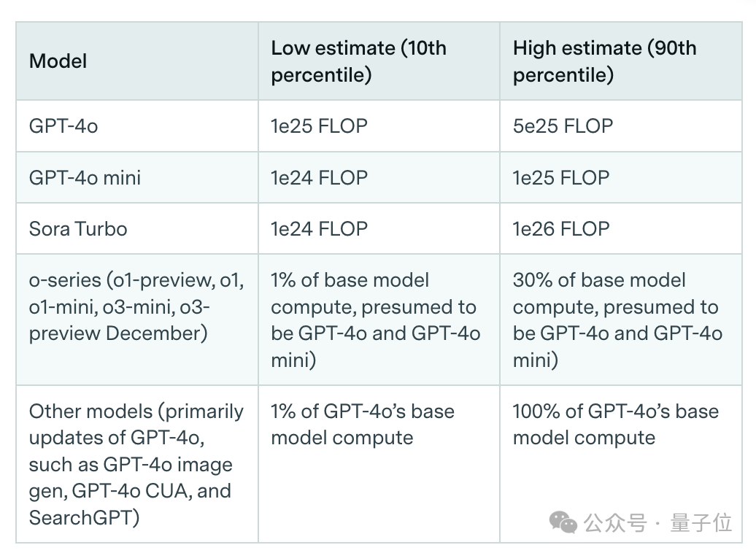756x553 pixels.
Task: Click GPT-4o mini's 1e24 FLOP low estimate
Action: click(319, 177)
